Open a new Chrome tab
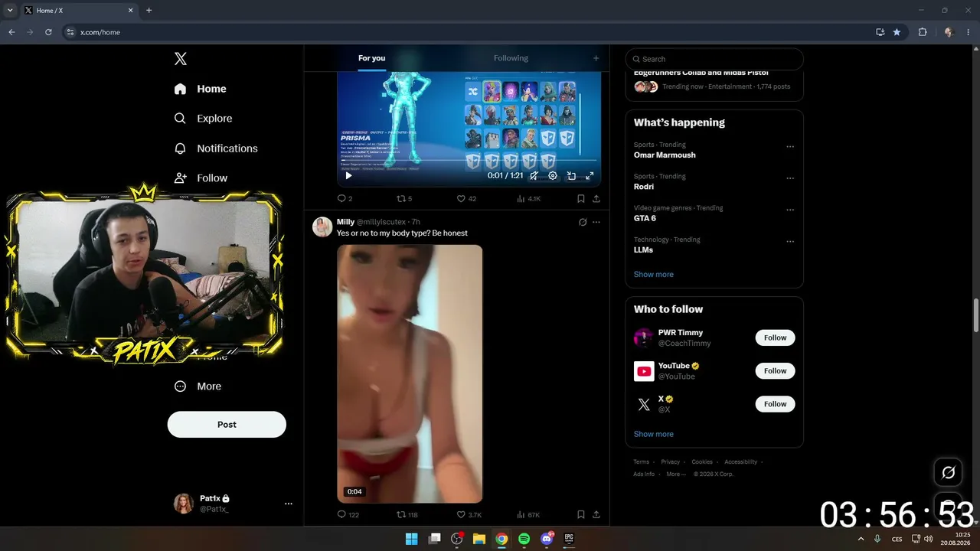980x551 pixels. pyautogui.click(x=149, y=10)
